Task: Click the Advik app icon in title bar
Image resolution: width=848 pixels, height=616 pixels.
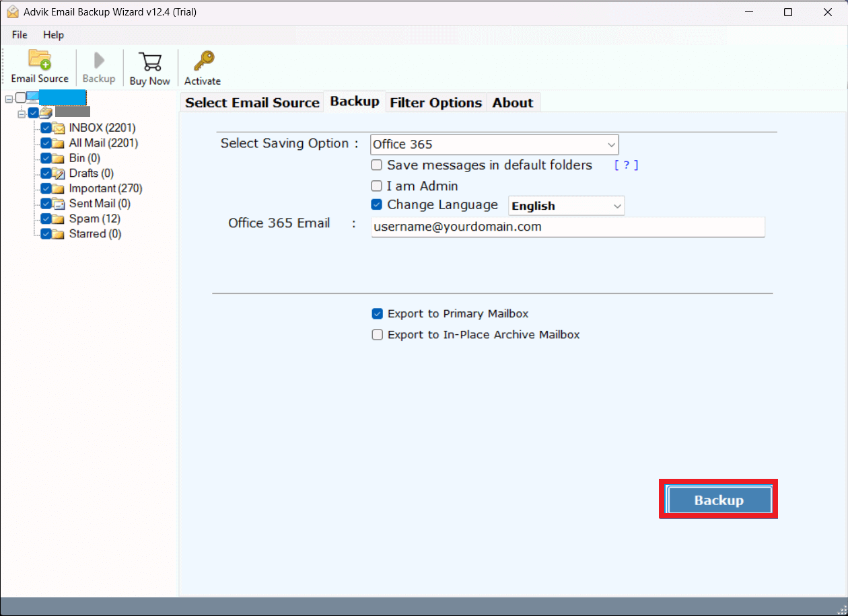Action: [12, 12]
